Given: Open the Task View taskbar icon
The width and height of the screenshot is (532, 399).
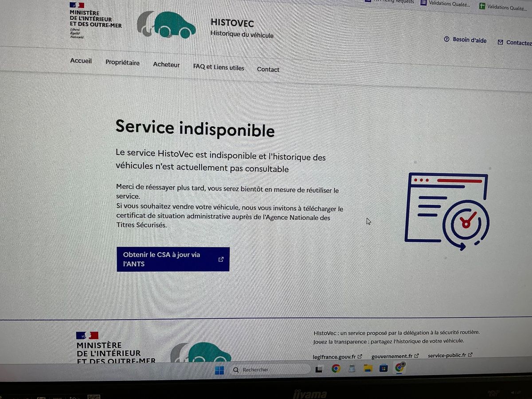Looking at the screenshot, I should click(x=319, y=369).
